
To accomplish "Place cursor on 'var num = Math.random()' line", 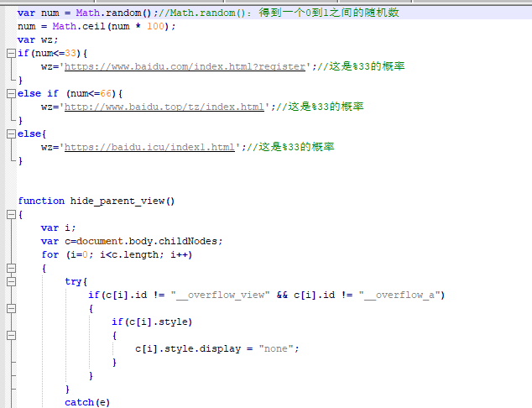I will 208,13.
